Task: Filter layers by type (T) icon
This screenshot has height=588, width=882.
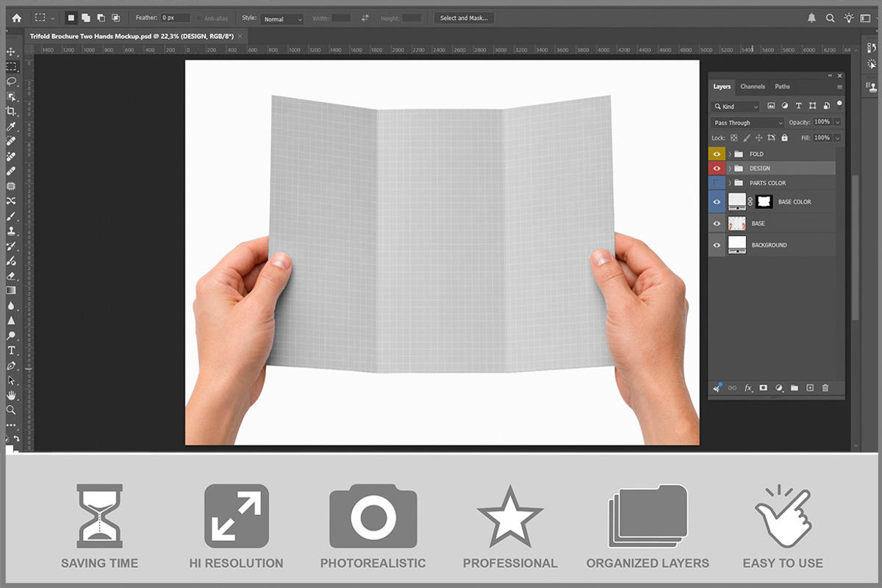Action: point(798,106)
